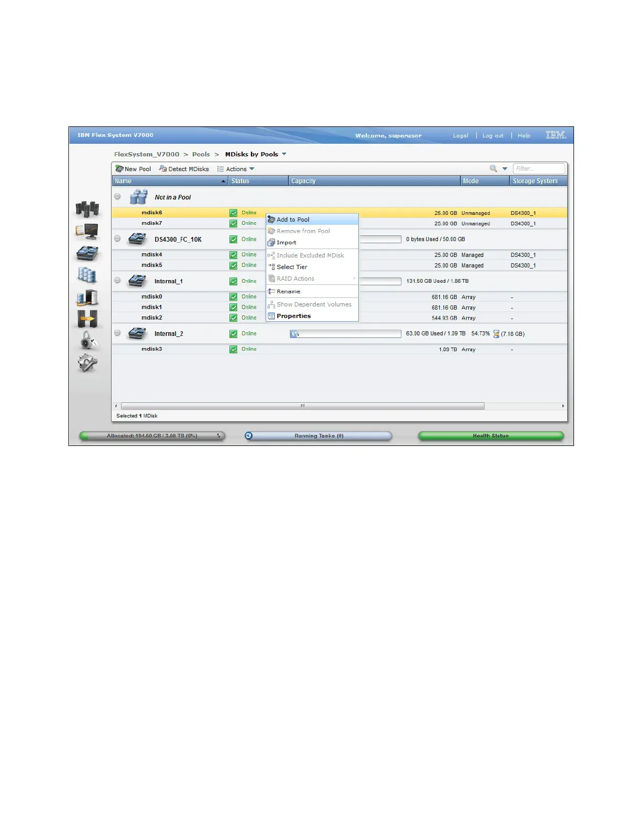This screenshot has height=834, width=644.
Task: Click the running tasks refresh icon
Action: (x=249, y=435)
